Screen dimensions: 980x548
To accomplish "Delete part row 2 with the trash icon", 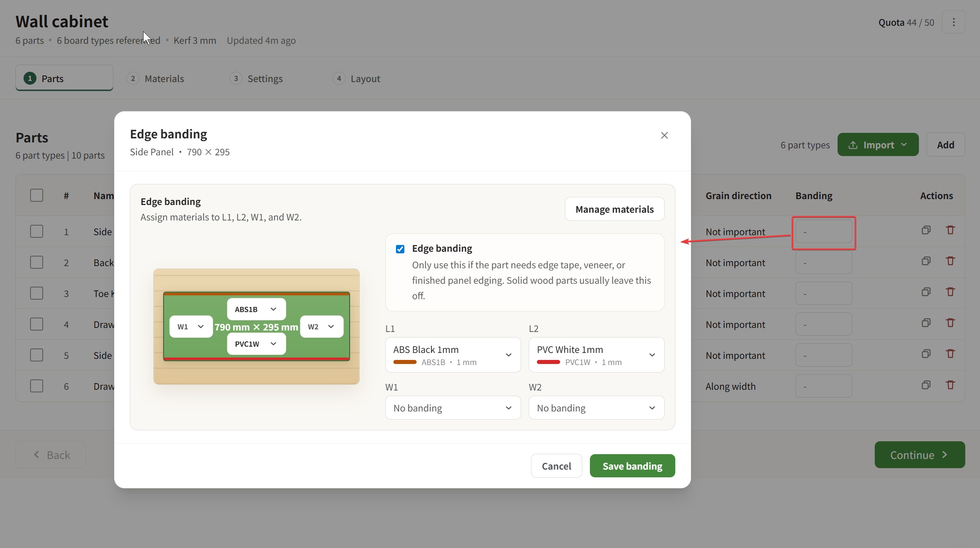I will click(x=950, y=261).
